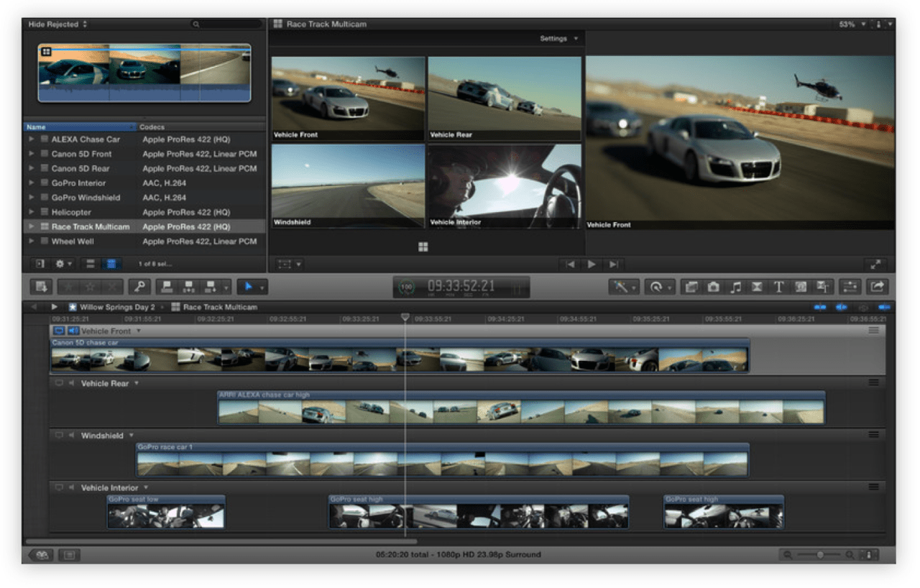Enable audio monitor for Vehicle Rear angle

pyautogui.click(x=72, y=383)
